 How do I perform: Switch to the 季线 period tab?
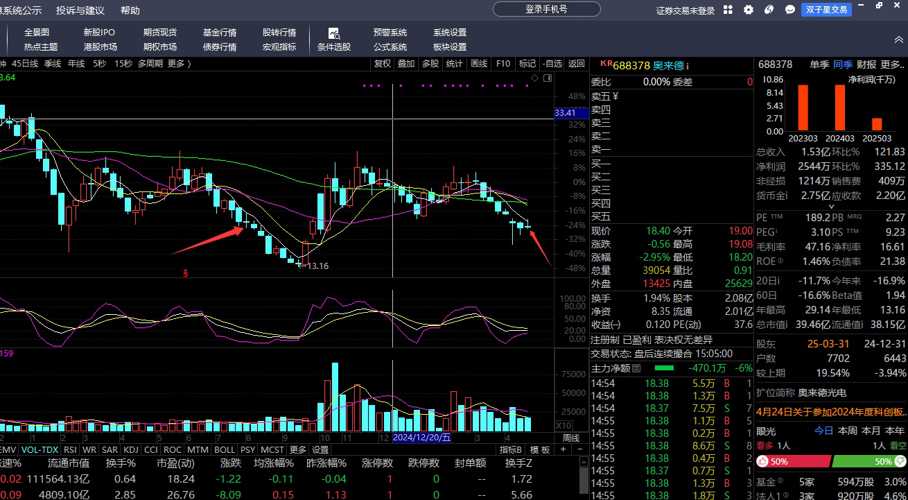coord(53,64)
